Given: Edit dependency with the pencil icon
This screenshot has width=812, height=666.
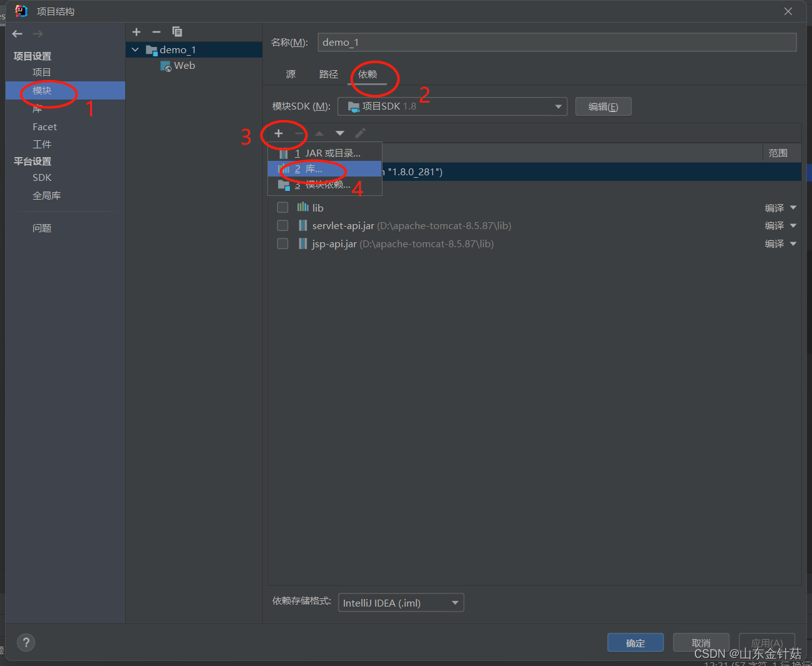Looking at the screenshot, I should (360, 133).
